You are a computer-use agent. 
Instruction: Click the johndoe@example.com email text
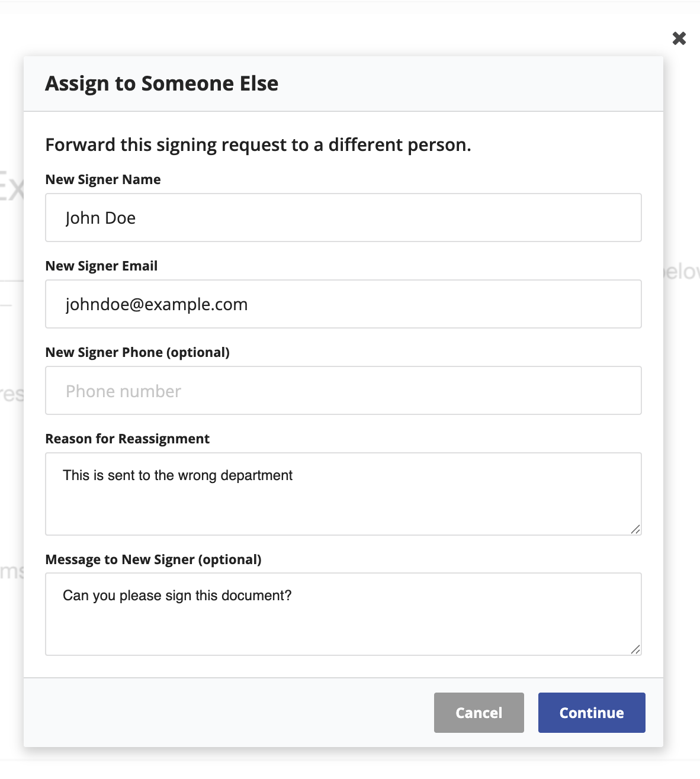pyautogui.click(x=156, y=304)
